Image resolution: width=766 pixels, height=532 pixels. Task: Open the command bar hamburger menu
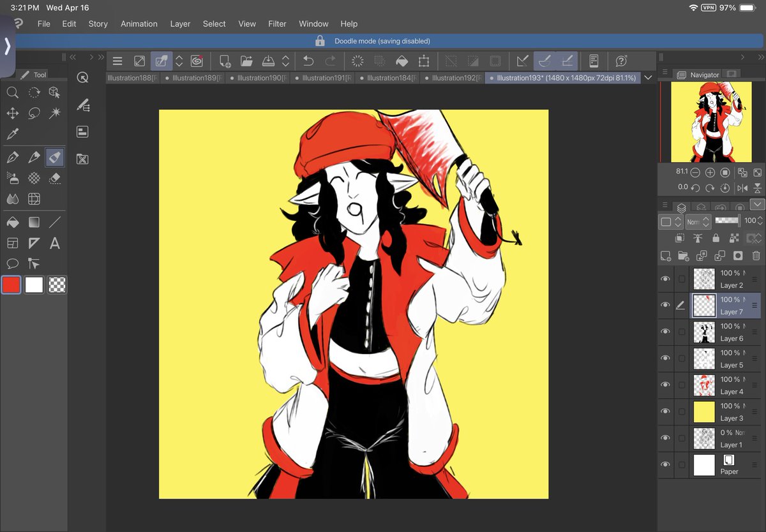[x=117, y=61]
